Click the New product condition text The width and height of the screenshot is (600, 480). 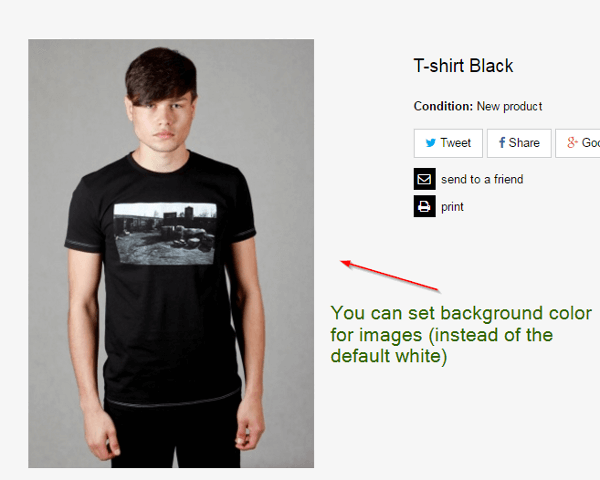click(x=510, y=106)
